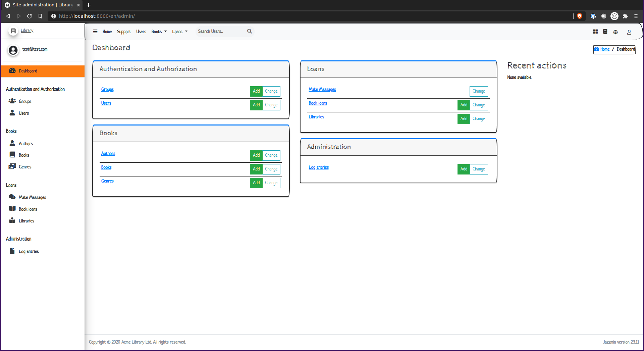Open the Book loans link in Loans card

[x=318, y=103]
